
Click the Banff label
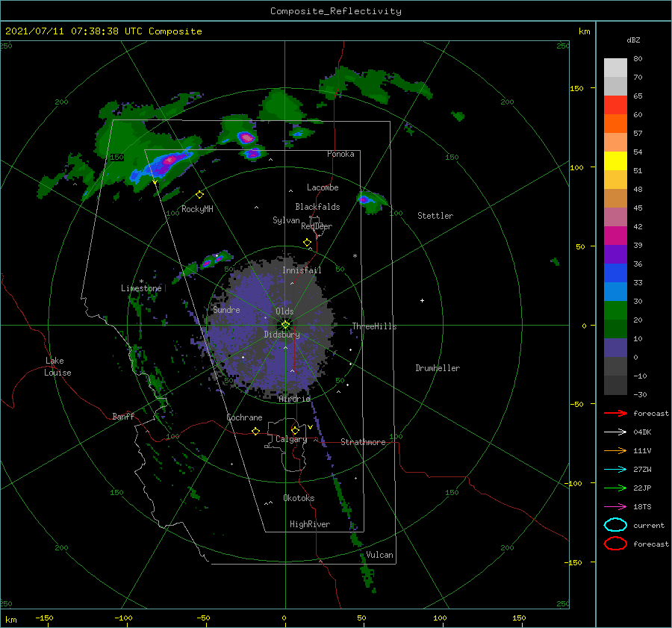123,416
